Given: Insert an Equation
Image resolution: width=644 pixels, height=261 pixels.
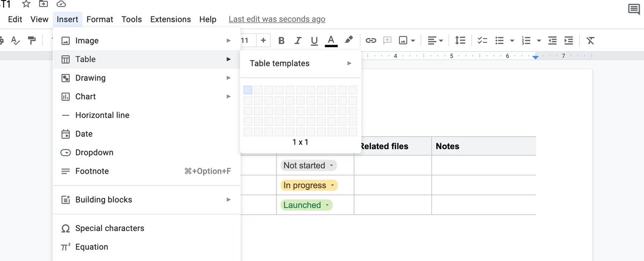Looking at the screenshot, I should pos(147,247).
